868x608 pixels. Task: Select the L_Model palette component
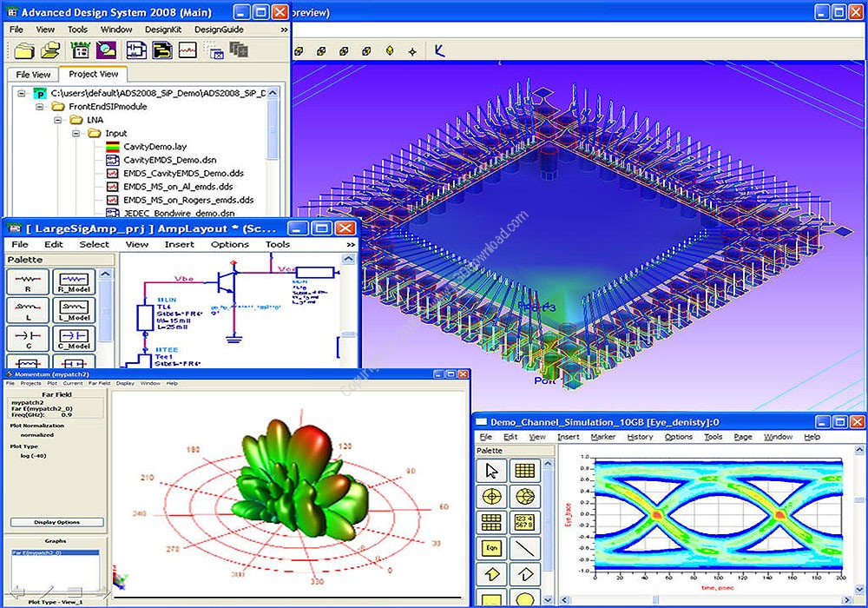tap(74, 310)
